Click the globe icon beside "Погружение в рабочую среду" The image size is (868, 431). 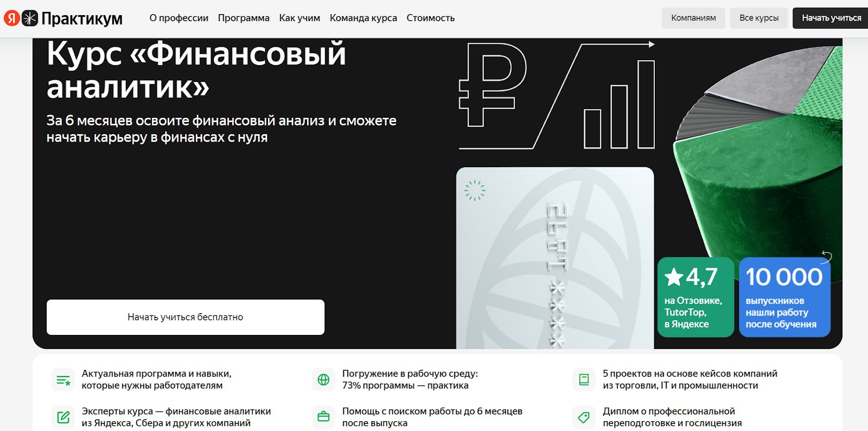tap(324, 380)
